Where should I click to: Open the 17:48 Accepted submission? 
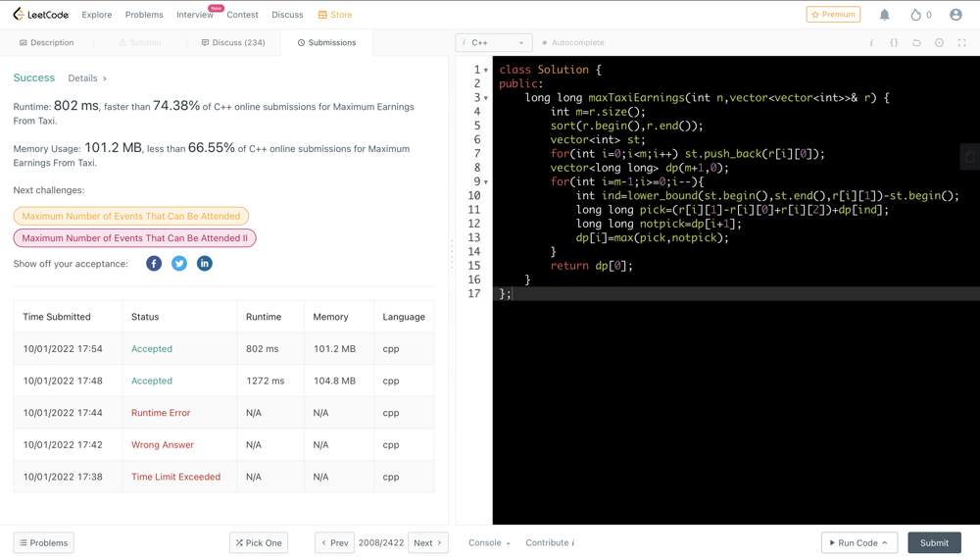click(x=152, y=381)
